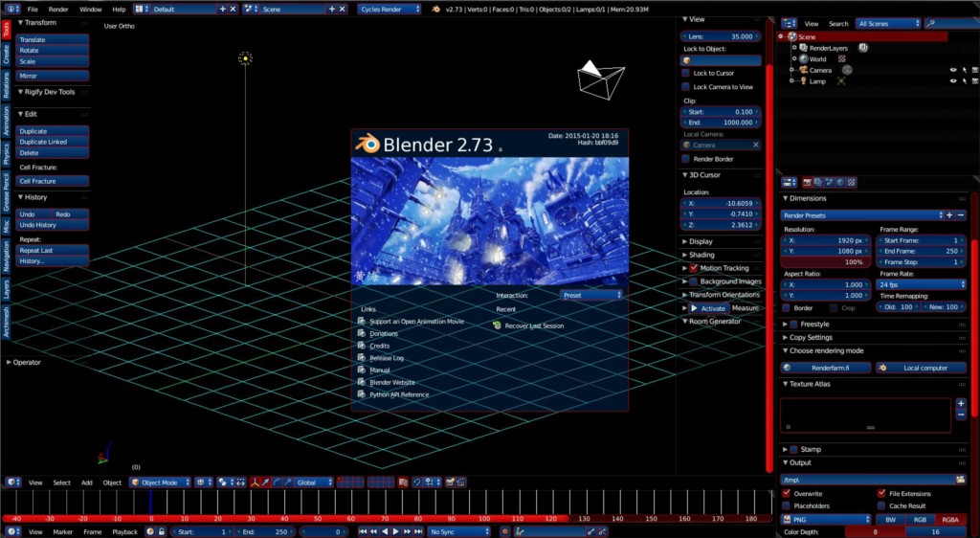Open the No Sync dropdown in timeline
980x538 pixels.
(x=458, y=531)
